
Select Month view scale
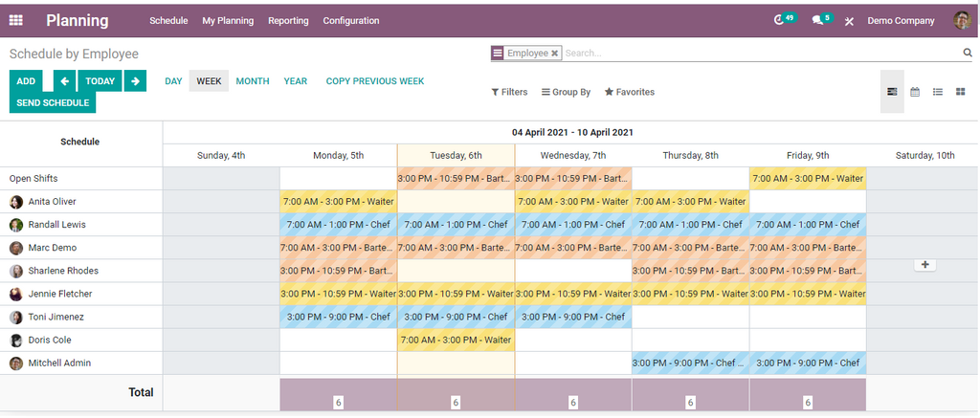(253, 81)
